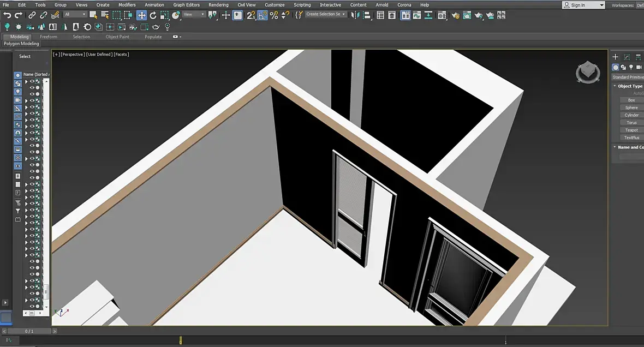Activate the Select and Rotate tool
This screenshot has width=644, height=347.
(153, 15)
